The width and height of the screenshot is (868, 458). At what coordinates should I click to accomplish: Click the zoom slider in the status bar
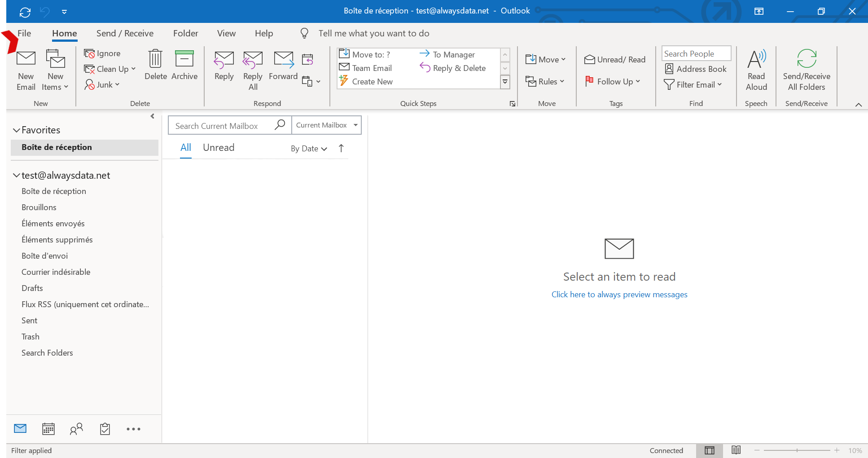pos(797,450)
